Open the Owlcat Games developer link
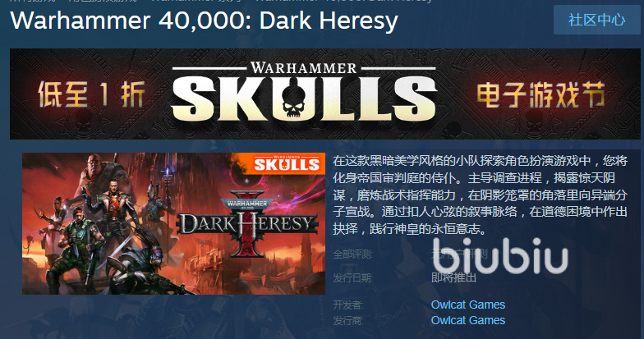This screenshot has width=644, height=339. [x=468, y=305]
